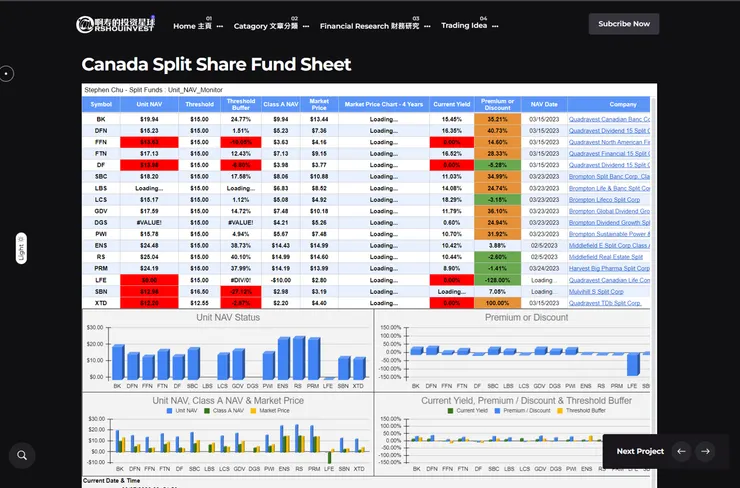Select the DFN symbol cell
This screenshot has height=488, width=740.
[x=101, y=131]
